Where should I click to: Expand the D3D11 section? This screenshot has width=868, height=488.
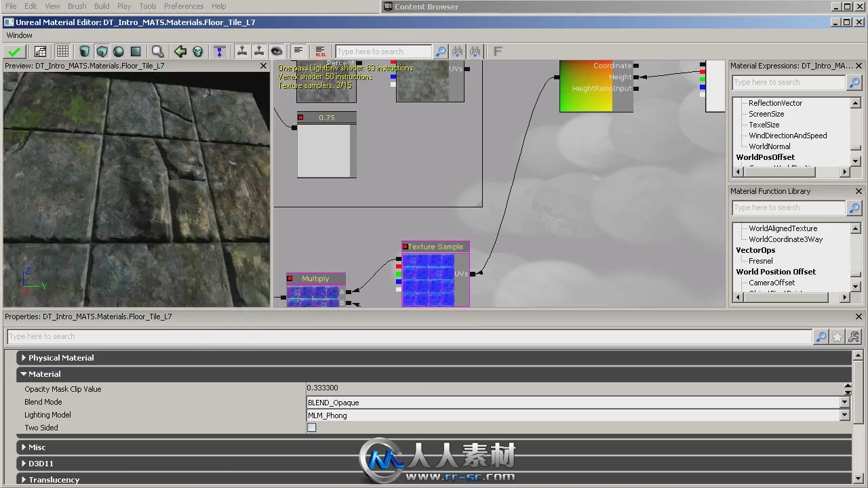[x=24, y=464]
